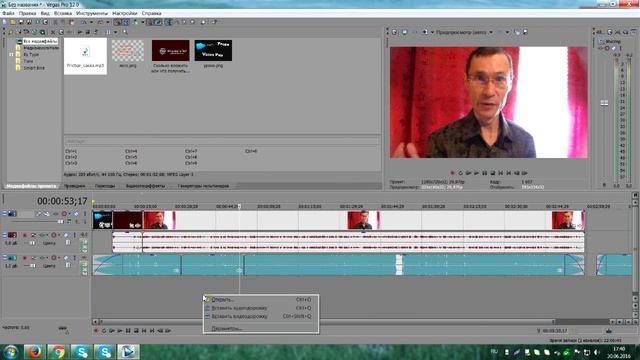
Task: Switch to the Генераторы мультимедиа tab
Action: [203, 186]
